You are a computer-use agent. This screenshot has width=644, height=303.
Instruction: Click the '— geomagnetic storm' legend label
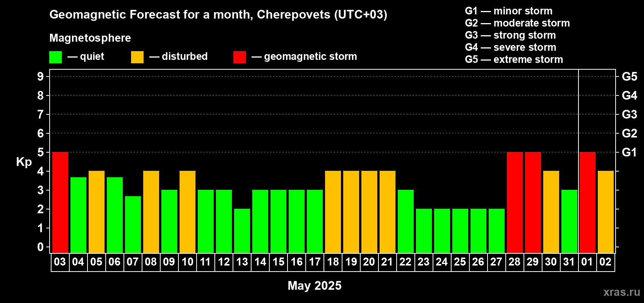304,57
